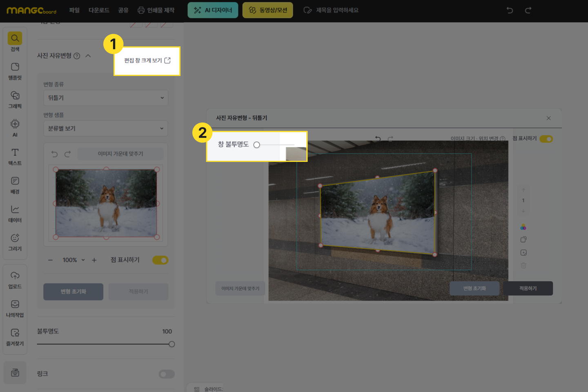The height and width of the screenshot is (392, 588).
Task: Click the undo arrow in top bar
Action: tap(510, 10)
